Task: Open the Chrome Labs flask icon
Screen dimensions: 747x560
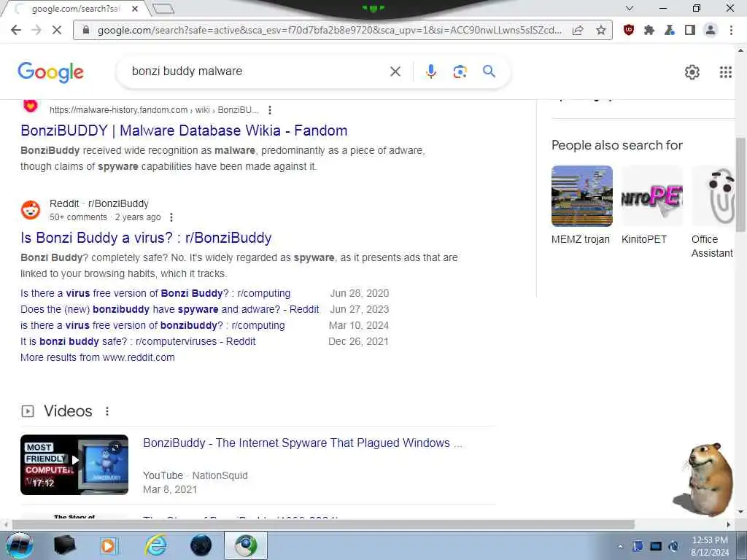Action: 670,30
